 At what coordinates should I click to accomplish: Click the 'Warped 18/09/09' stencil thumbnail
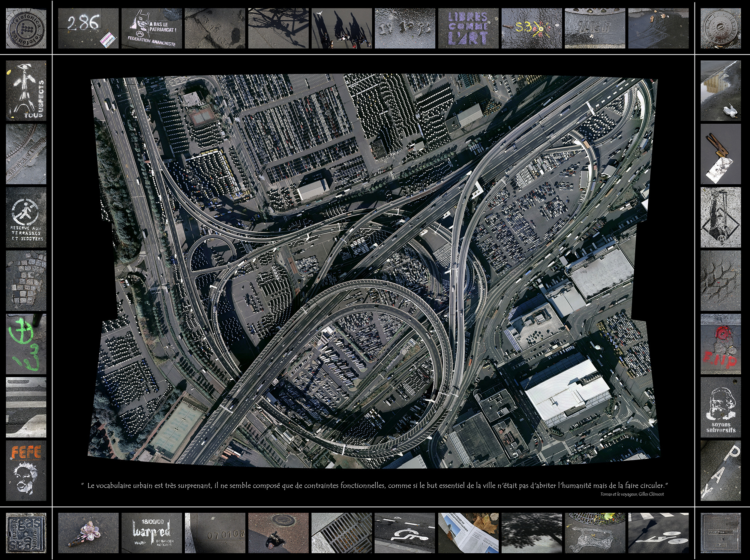pyautogui.click(x=151, y=533)
